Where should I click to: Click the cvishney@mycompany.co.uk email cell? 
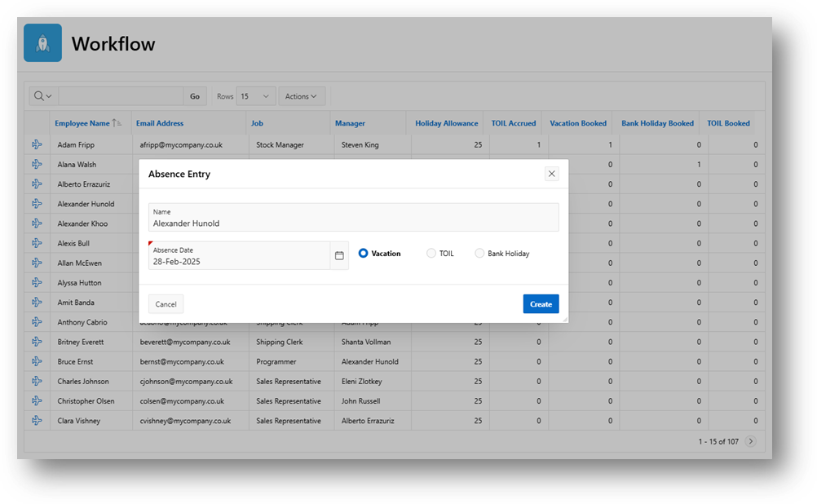point(185,421)
